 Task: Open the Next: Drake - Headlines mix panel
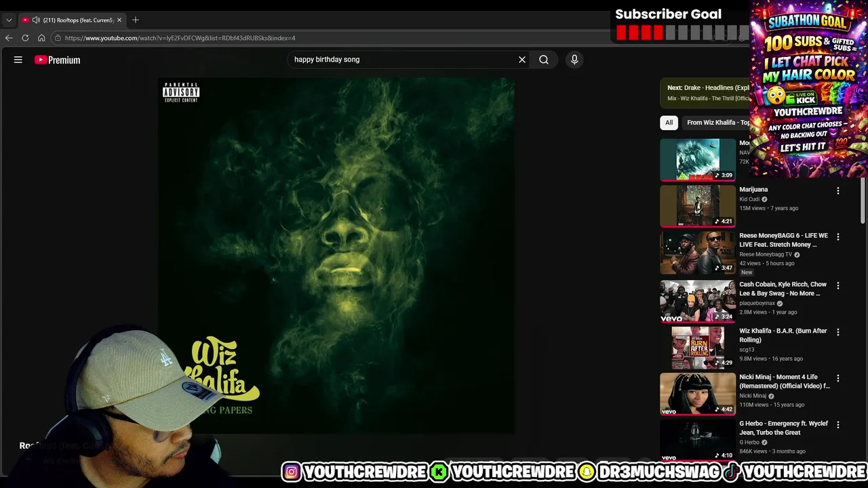click(x=705, y=93)
